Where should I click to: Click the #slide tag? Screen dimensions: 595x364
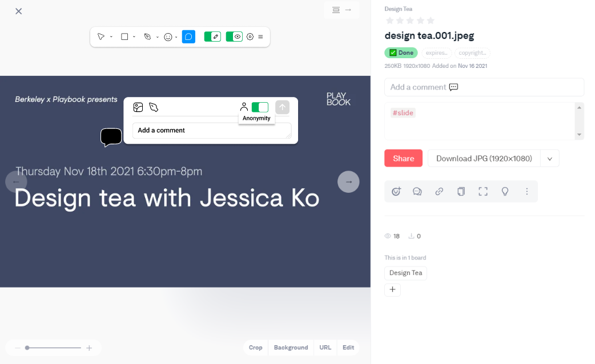pyautogui.click(x=403, y=112)
